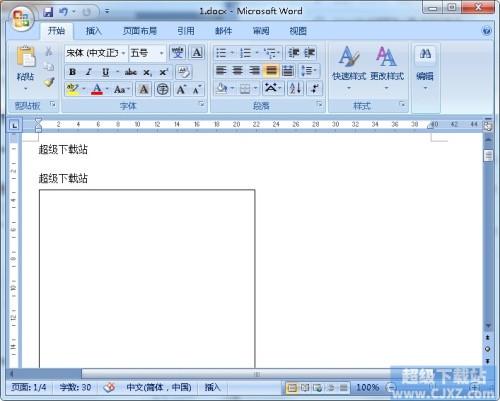Toggle Bold formatting
Screen dimensions: 500x401
point(72,72)
